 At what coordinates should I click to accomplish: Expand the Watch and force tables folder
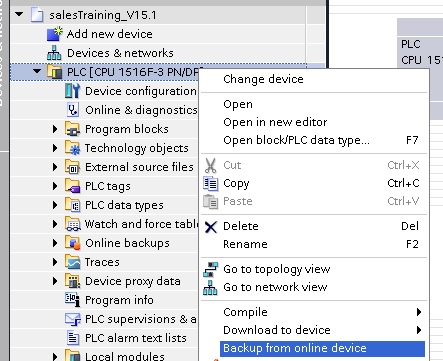(55, 224)
